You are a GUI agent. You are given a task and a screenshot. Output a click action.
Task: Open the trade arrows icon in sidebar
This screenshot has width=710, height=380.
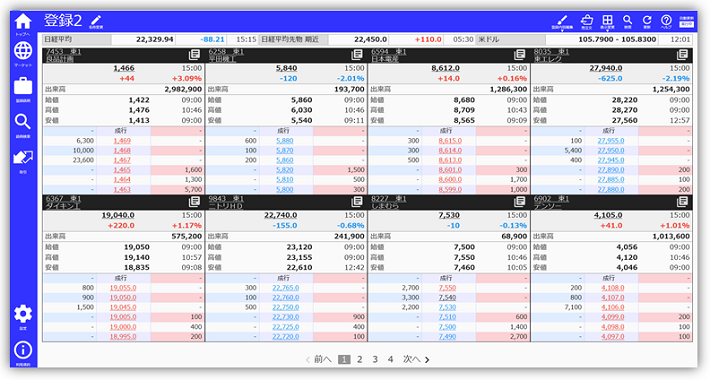23,160
